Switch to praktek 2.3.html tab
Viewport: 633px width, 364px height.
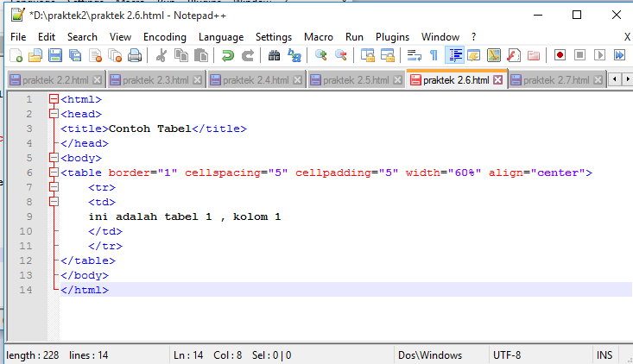[155, 80]
